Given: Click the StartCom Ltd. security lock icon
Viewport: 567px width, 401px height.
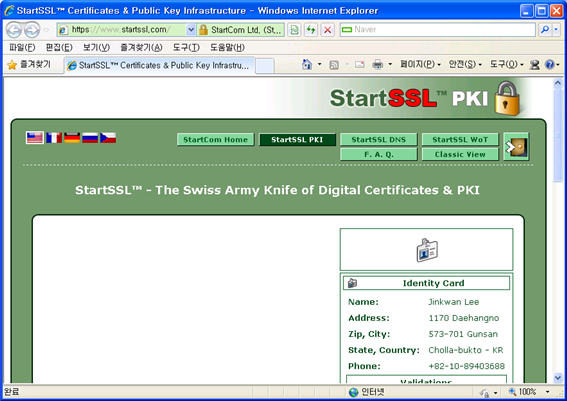Looking at the screenshot, I should (x=203, y=30).
